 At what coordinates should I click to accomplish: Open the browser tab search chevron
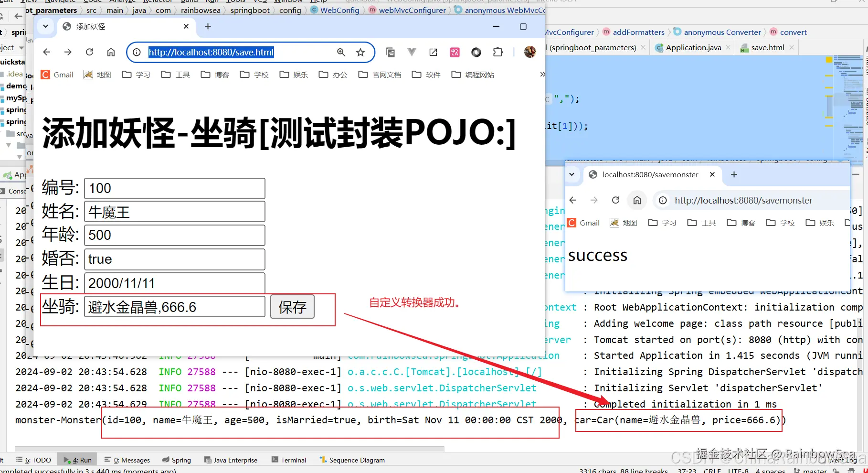(45, 26)
